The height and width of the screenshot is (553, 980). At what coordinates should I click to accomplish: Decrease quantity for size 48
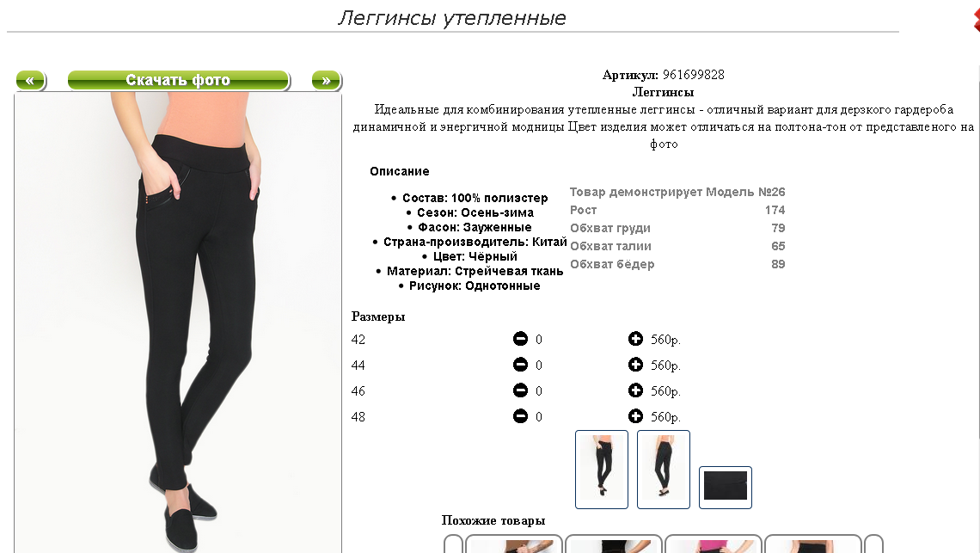520,416
